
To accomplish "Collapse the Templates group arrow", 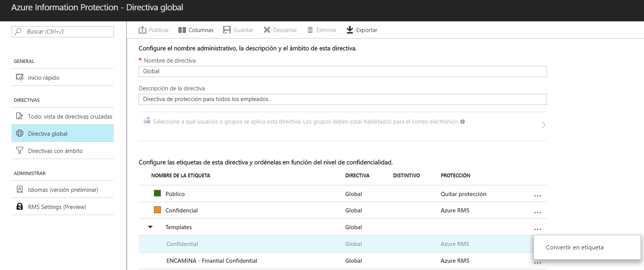I will click(150, 227).
